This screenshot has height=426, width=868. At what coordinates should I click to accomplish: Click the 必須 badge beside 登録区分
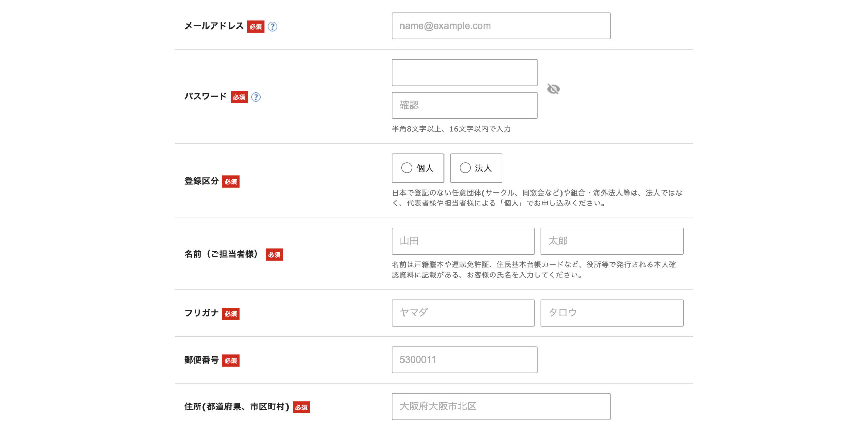231,182
